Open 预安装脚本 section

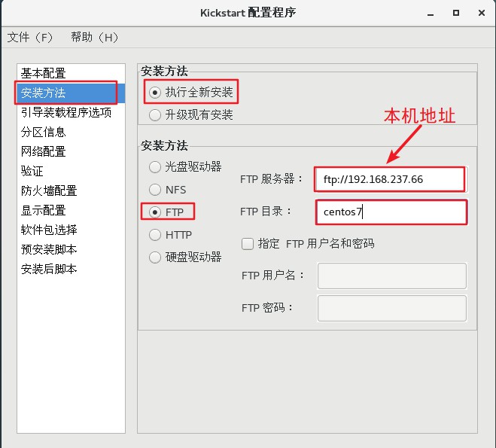pyautogui.click(x=72, y=250)
